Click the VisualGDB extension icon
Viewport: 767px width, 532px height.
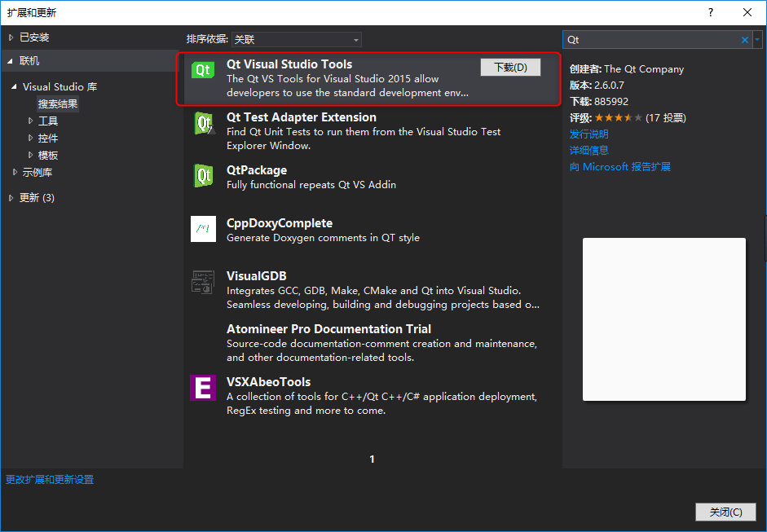pos(203,282)
